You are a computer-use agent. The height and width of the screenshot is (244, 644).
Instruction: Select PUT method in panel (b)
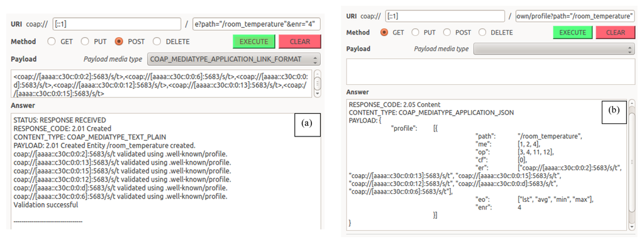(415, 33)
